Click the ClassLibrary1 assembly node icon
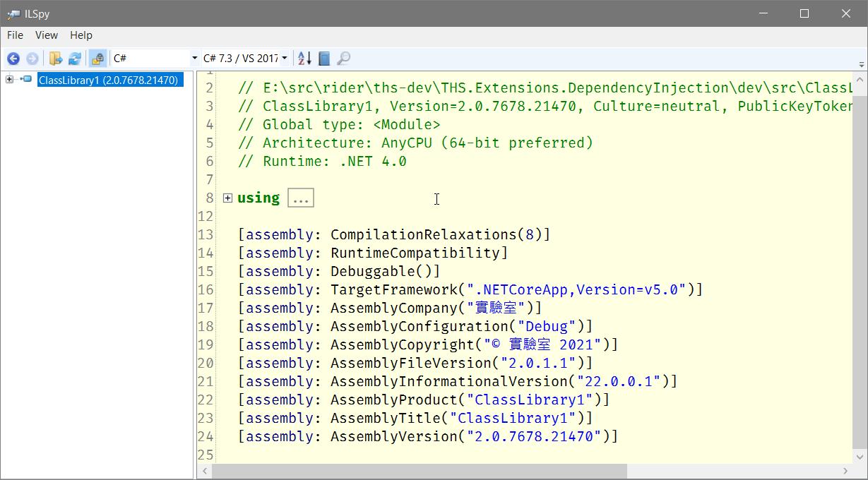Screen dimensions: 868x480 click(27, 80)
